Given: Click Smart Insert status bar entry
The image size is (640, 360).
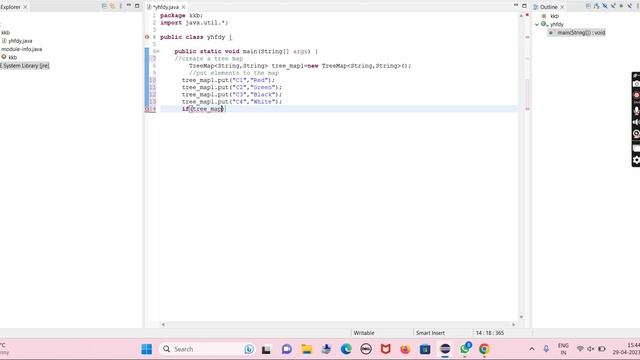Looking at the screenshot, I should 430,333.
